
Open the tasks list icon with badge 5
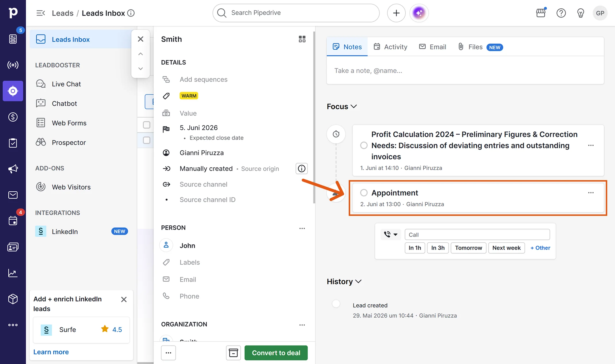(13, 39)
